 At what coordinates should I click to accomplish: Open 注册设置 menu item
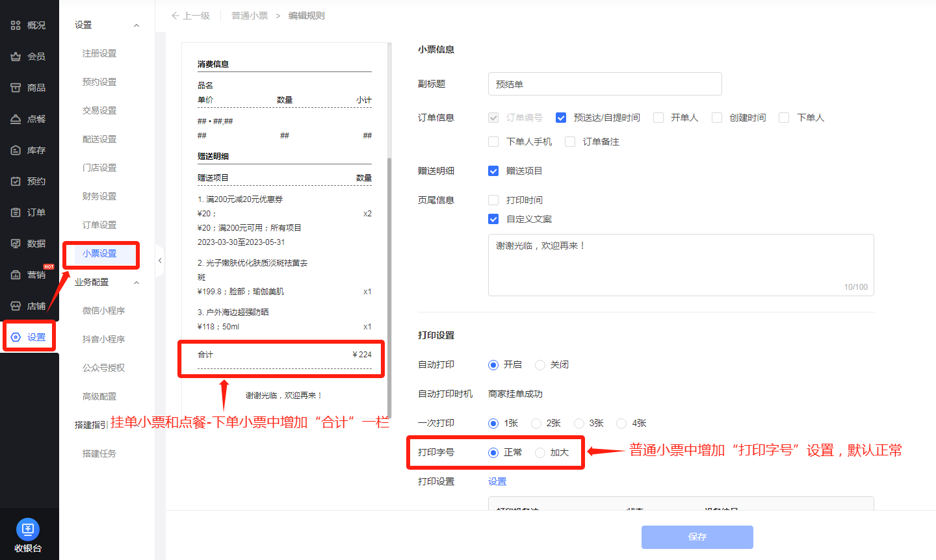99,53
